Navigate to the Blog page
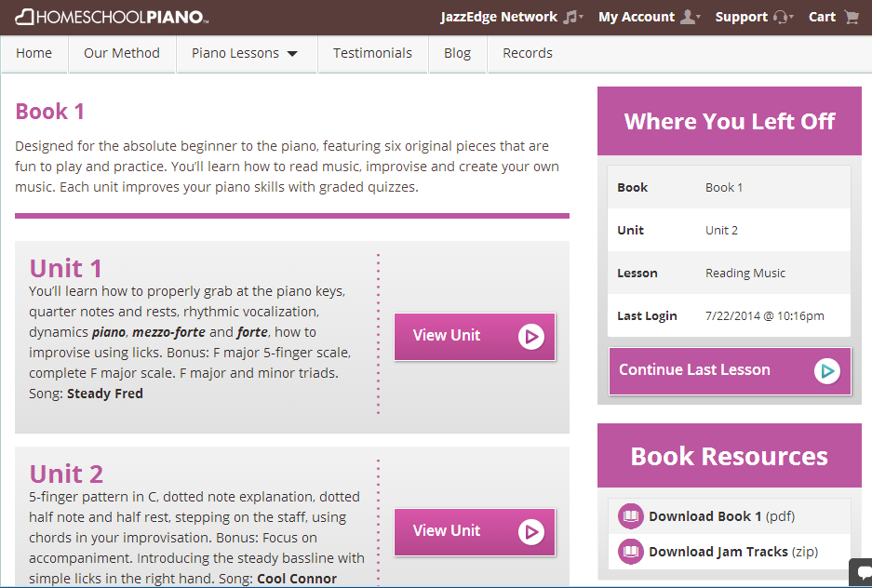The image size is (872, 588). tap(457, 53)
